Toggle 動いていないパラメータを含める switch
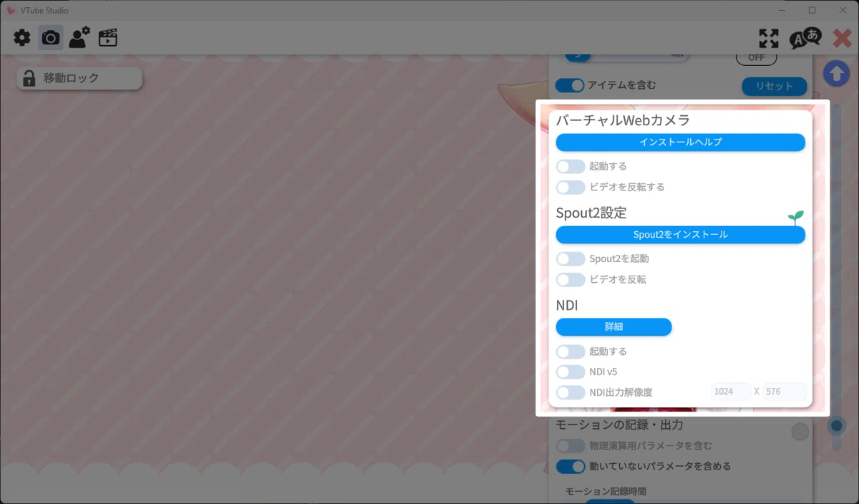Viewport: 859px width, 504px height. pyautogui.click(x=571, y=467)
